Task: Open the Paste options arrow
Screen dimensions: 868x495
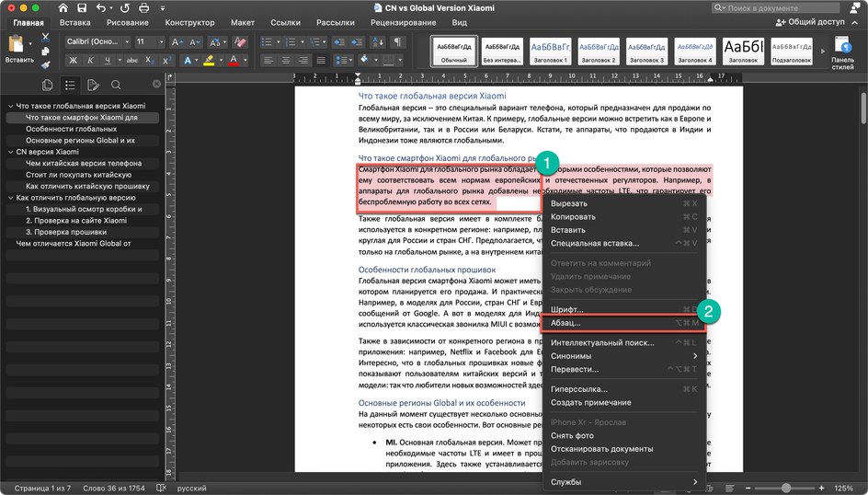Action: pos(30,43)
